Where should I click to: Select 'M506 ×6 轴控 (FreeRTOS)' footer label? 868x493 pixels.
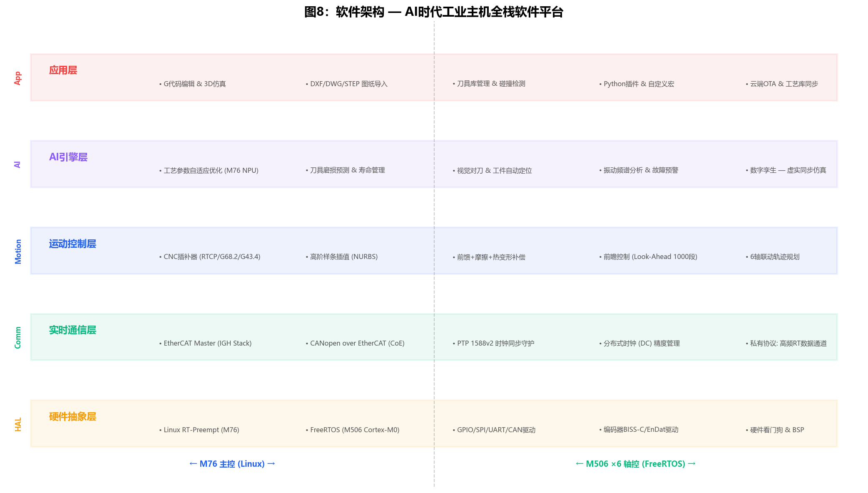pos(636,464)
